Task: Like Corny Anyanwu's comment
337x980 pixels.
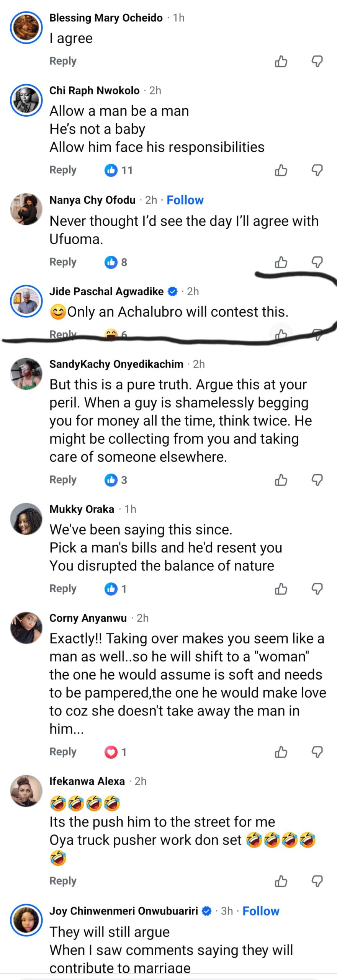Action: pyautogui.click(x=281, y=752)
